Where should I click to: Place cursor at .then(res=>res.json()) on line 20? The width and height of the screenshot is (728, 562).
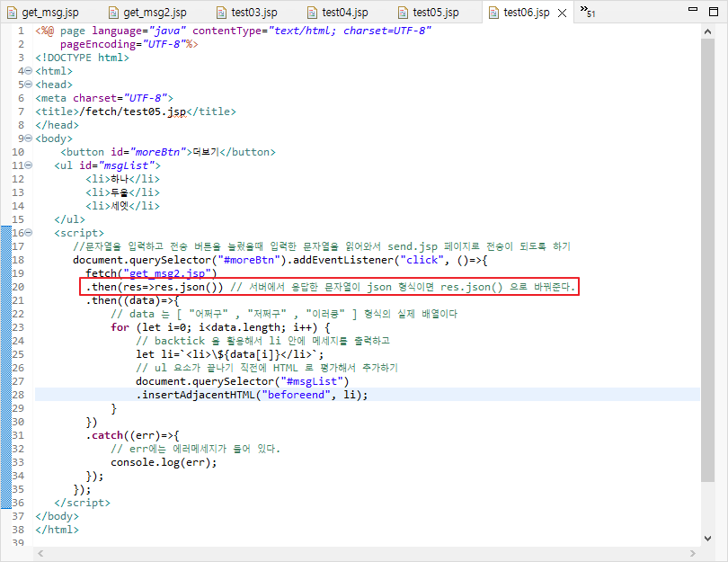tap(155, 287)
